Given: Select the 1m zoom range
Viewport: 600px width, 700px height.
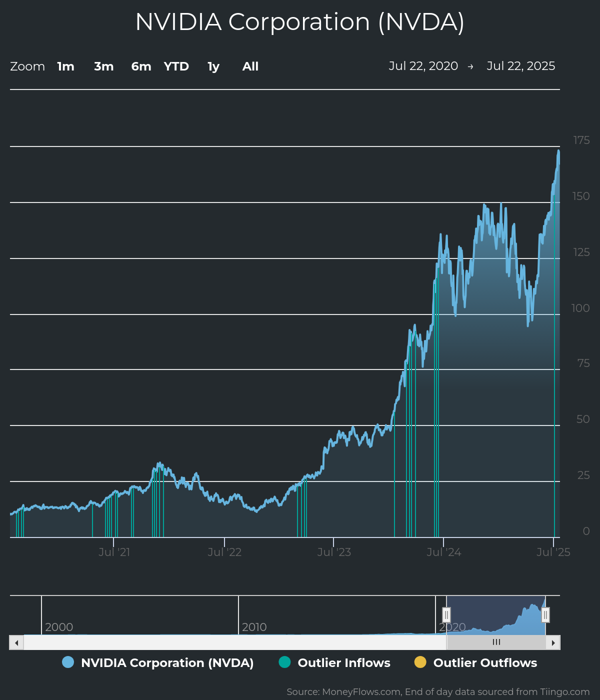Looking at the screenshot, I should click(x=65, y=66).
